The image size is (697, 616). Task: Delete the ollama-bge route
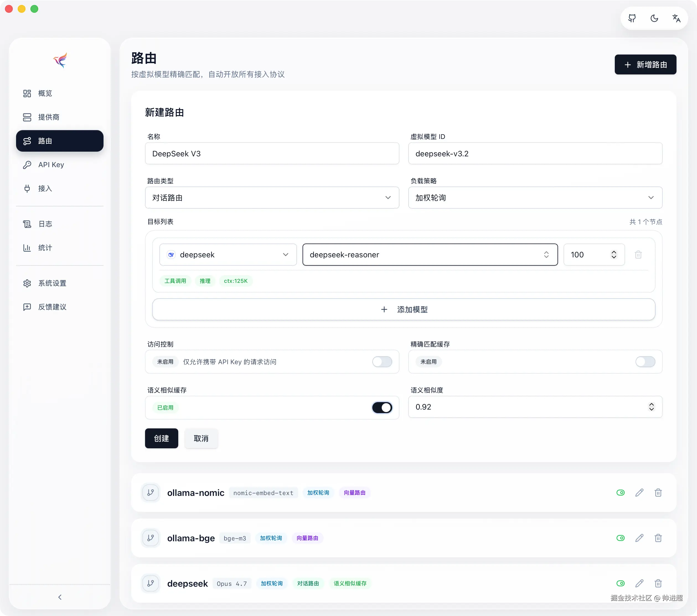click(658, 538)
